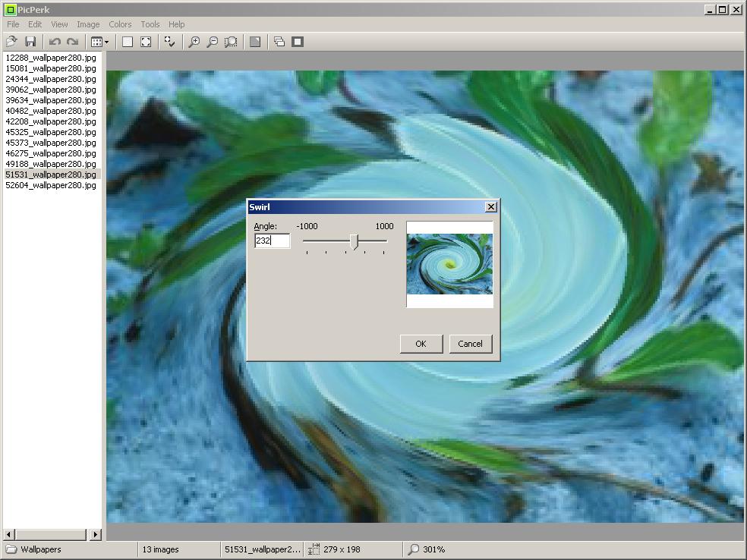Viewport: 747px width, 560px height.
Task: Select 49188_wallpaper280.jpg in file list
Action: tap(51, 164)
